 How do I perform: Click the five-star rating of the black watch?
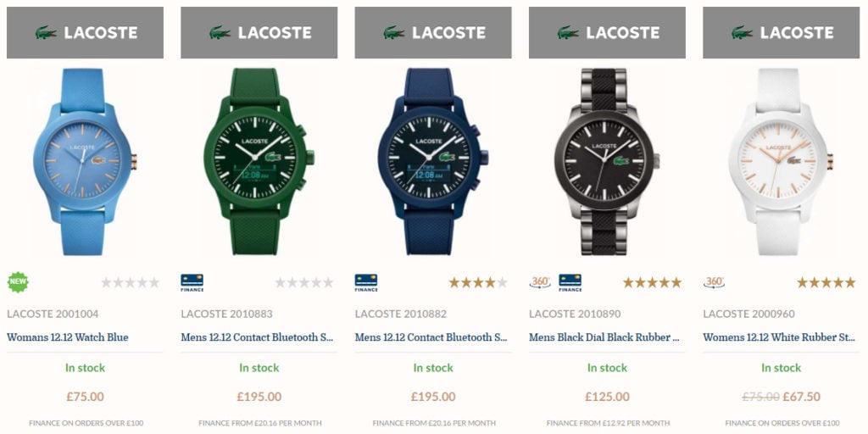click(652, 283)
